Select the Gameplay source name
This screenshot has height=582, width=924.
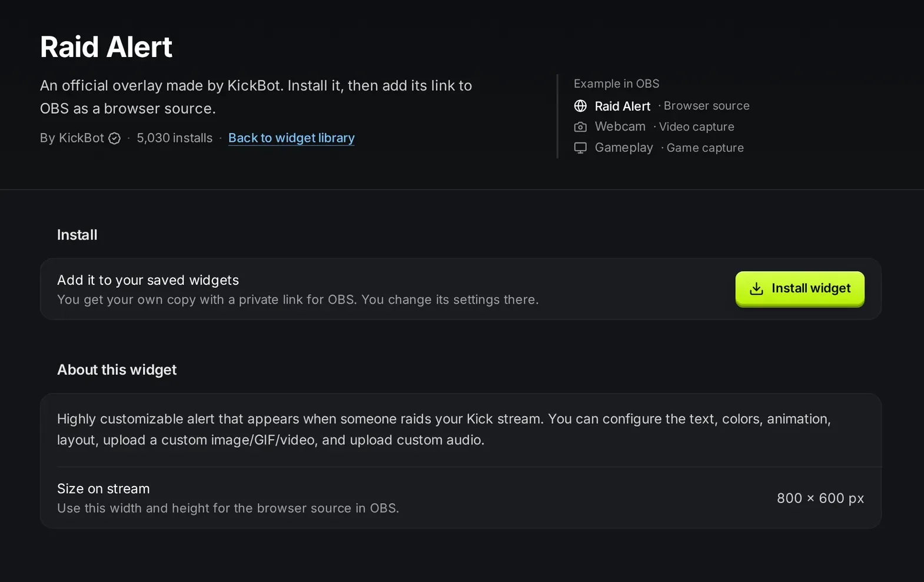coord(624,148)
